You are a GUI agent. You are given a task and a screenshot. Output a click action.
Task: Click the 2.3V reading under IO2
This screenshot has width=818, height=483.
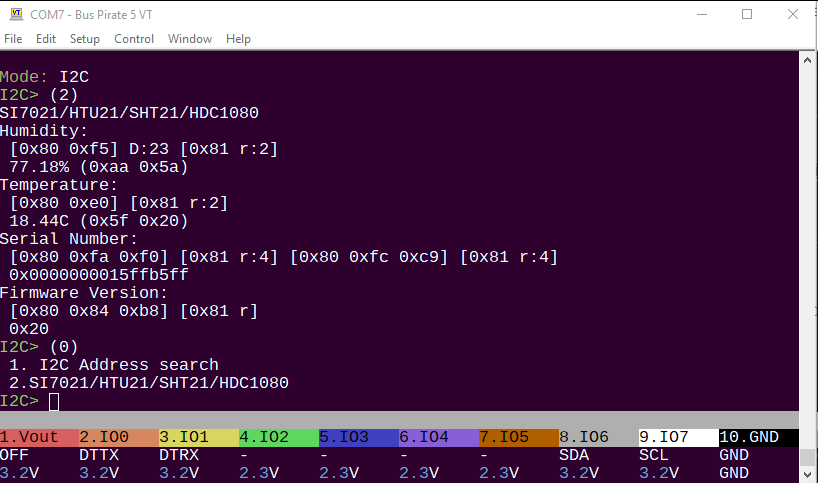click(x=259, y=473)
